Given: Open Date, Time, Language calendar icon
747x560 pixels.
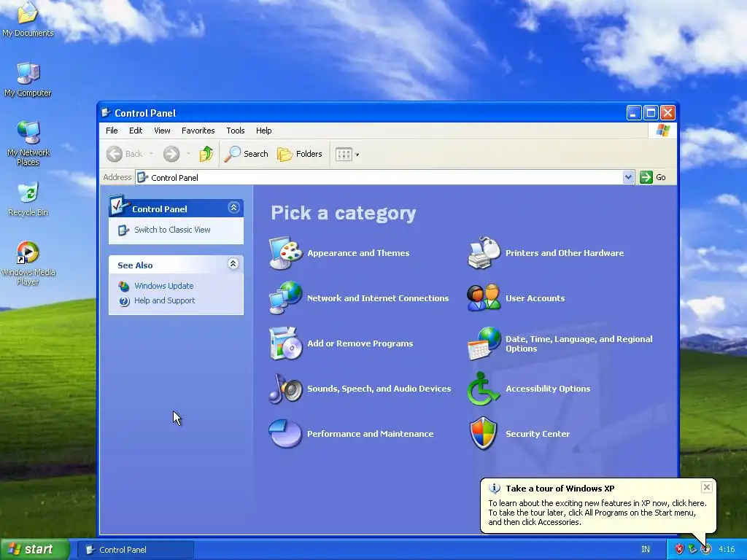Looking at the screenshot, I should pos(484,343).
